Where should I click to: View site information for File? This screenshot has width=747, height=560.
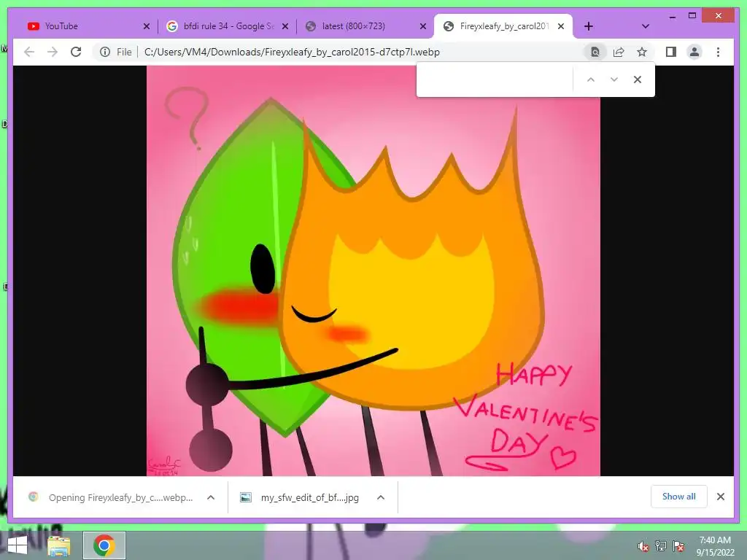coord(116,52)
